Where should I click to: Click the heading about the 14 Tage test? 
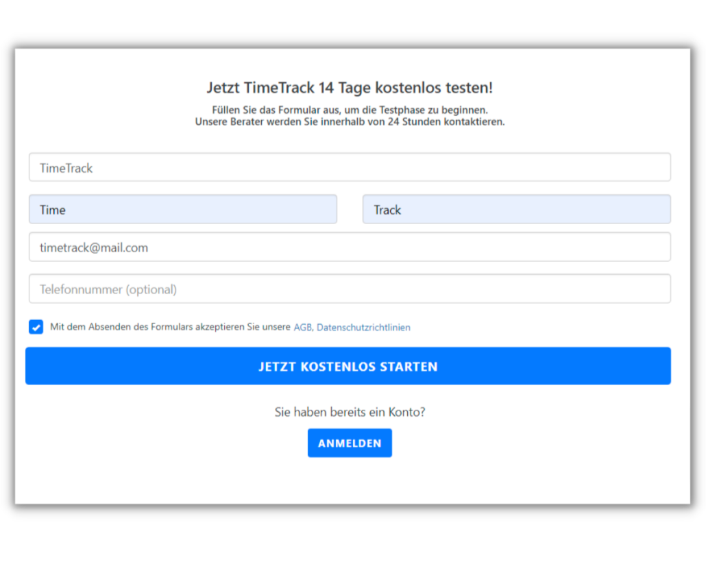350,88
